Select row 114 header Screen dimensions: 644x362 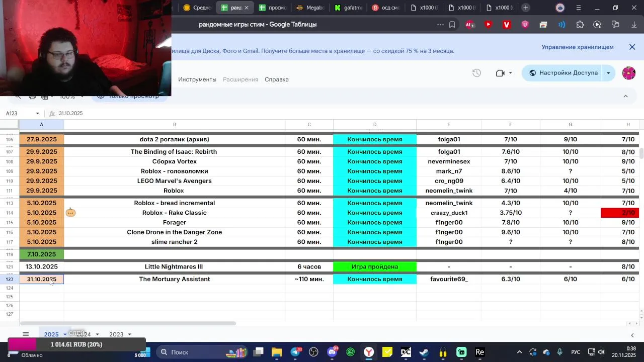click(10, 213)
